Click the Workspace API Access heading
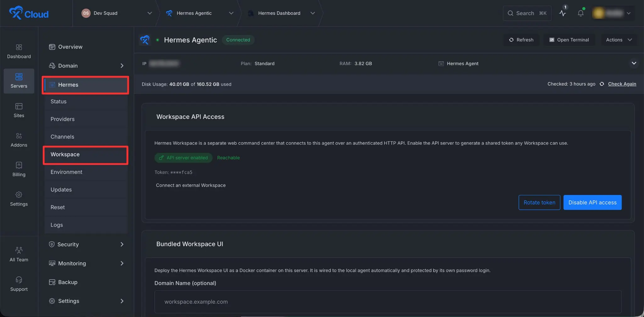Viewport: 644px width, 317px height. tap(190, 117)
